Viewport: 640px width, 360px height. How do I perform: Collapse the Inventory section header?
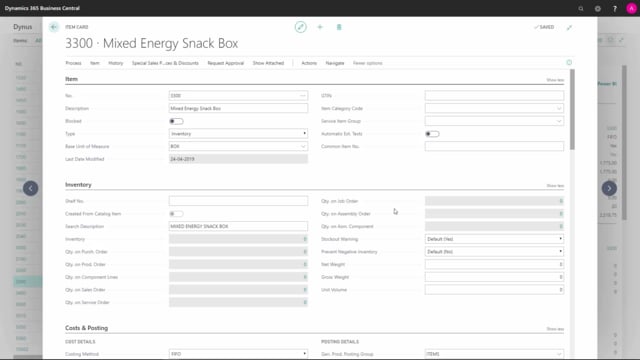tap(78, 185)
